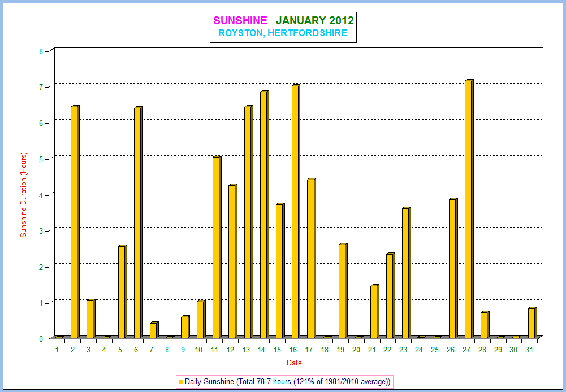Screen dimensions: 566x392
Task: Click x-axis date label 8
Action: click(x=167, y=350)
